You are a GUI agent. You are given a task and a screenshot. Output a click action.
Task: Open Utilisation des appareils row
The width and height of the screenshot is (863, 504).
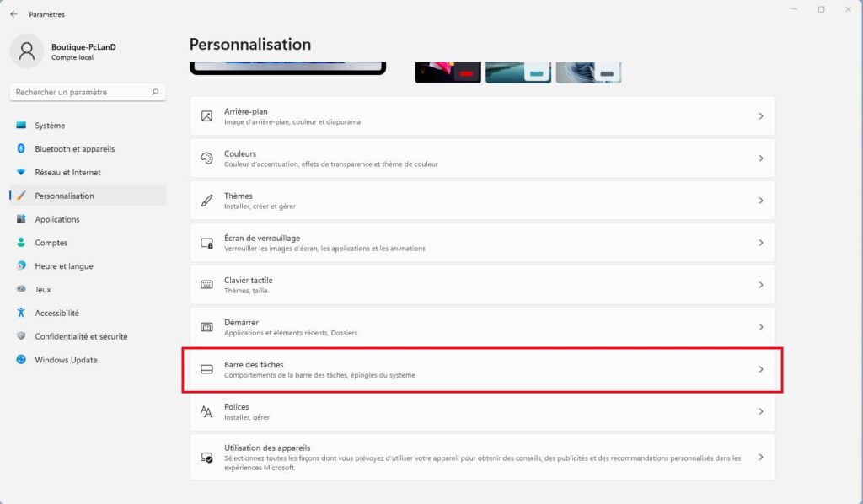pos(482,457)
